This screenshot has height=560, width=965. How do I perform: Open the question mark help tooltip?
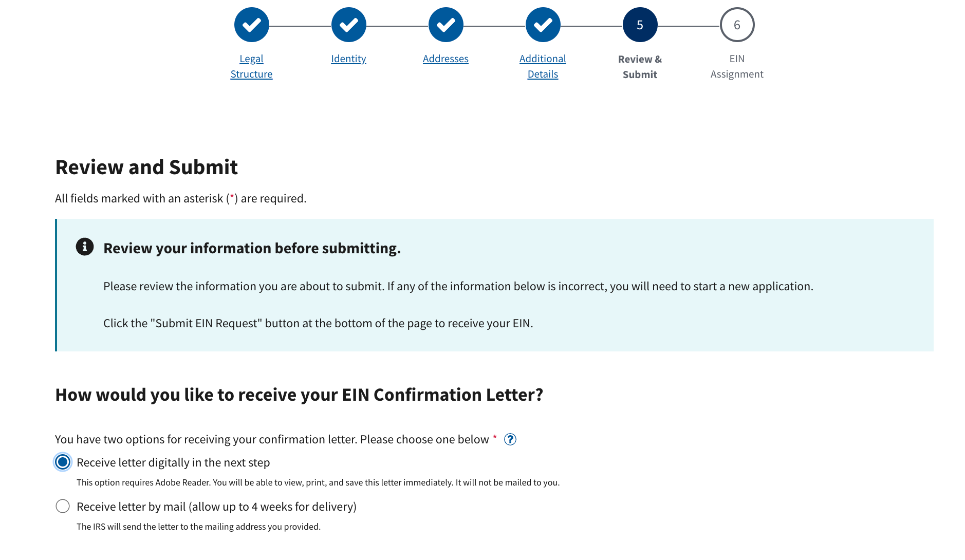tap(510, 439)
